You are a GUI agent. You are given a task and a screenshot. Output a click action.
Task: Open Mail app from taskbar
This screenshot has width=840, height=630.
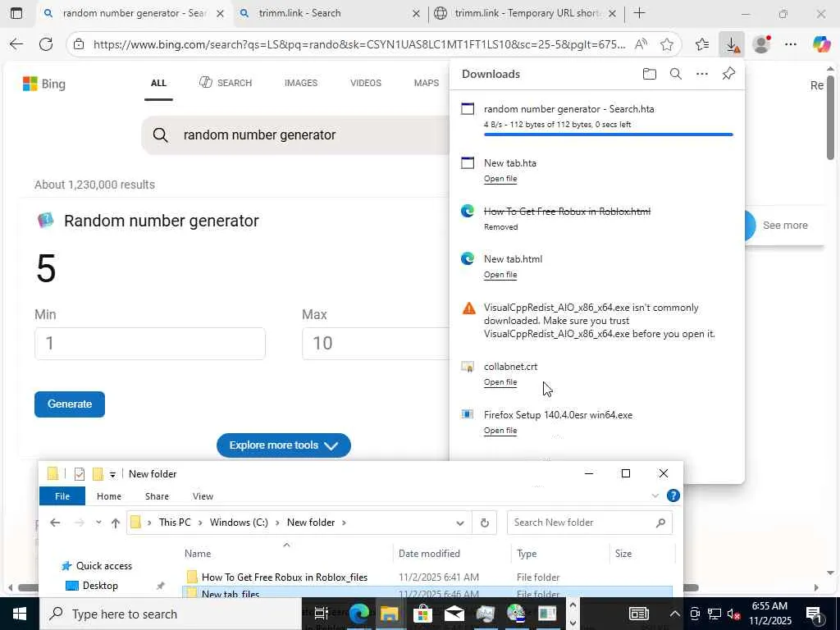(454, 614)
